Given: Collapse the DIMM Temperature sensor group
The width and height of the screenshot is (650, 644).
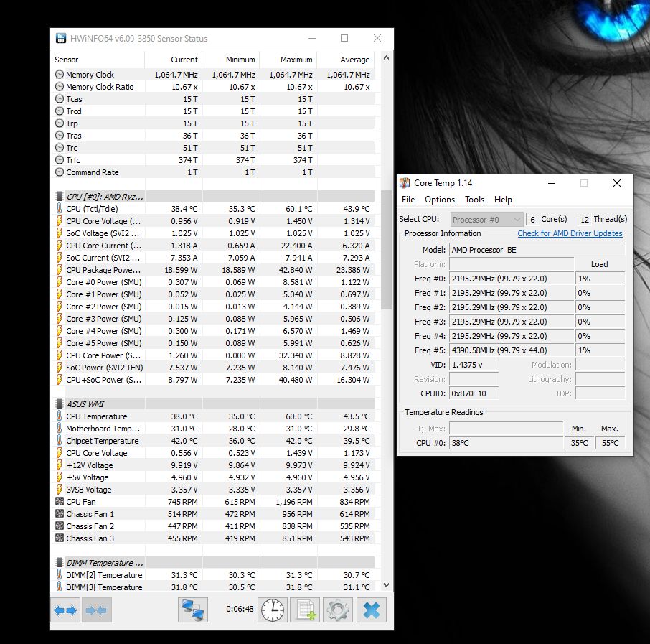Looking at the screenshot, I should click(x=105, y=563).
